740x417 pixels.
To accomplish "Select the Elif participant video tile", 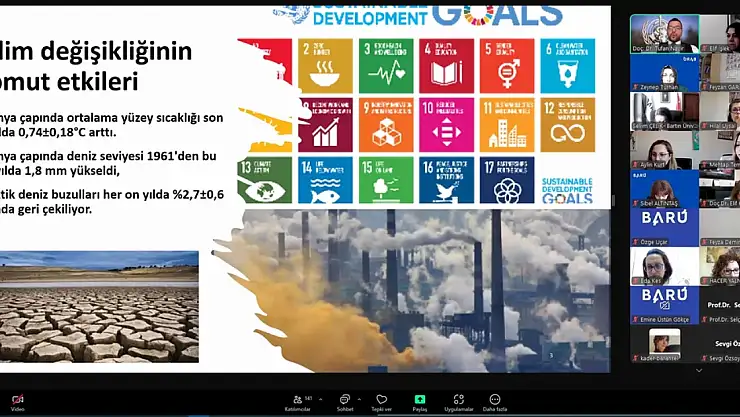I will pyautogui.click(x=720, y=33).
